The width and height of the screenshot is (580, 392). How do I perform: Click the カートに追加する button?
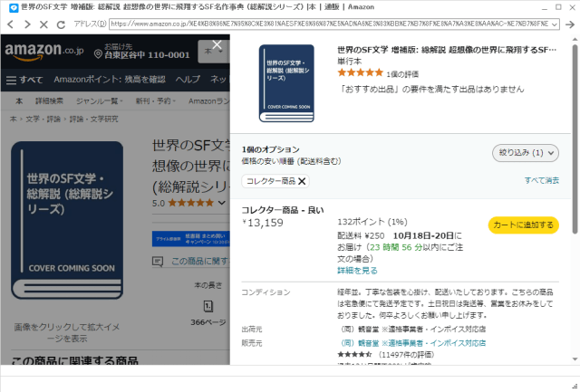(x=524, y=225)
